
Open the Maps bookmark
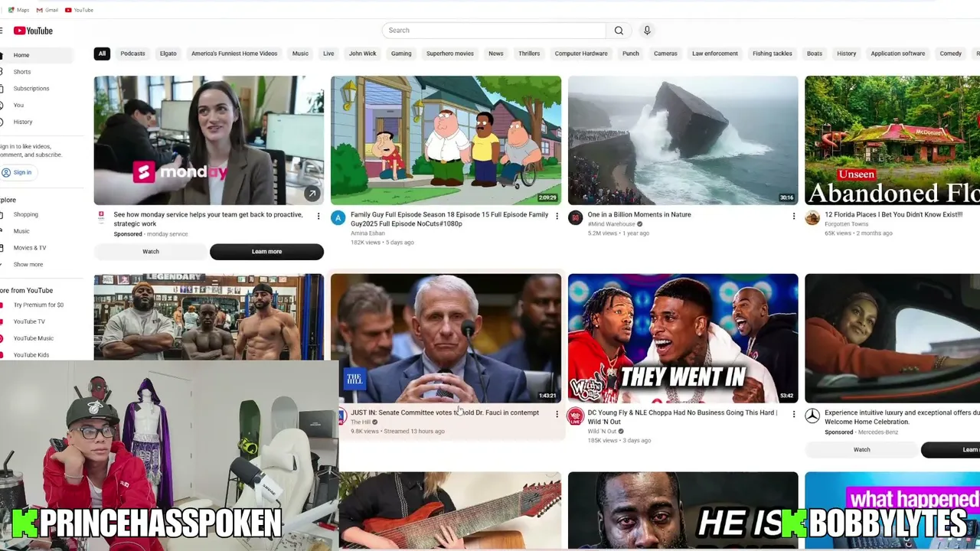pos(18,10)
